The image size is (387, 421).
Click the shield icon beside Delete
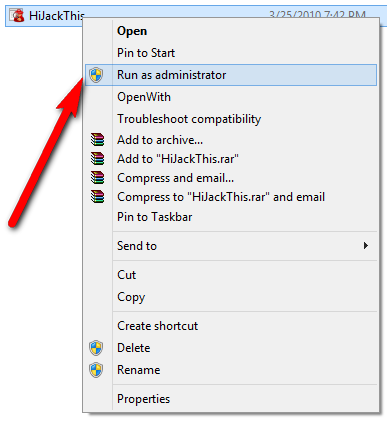point(96,348)
